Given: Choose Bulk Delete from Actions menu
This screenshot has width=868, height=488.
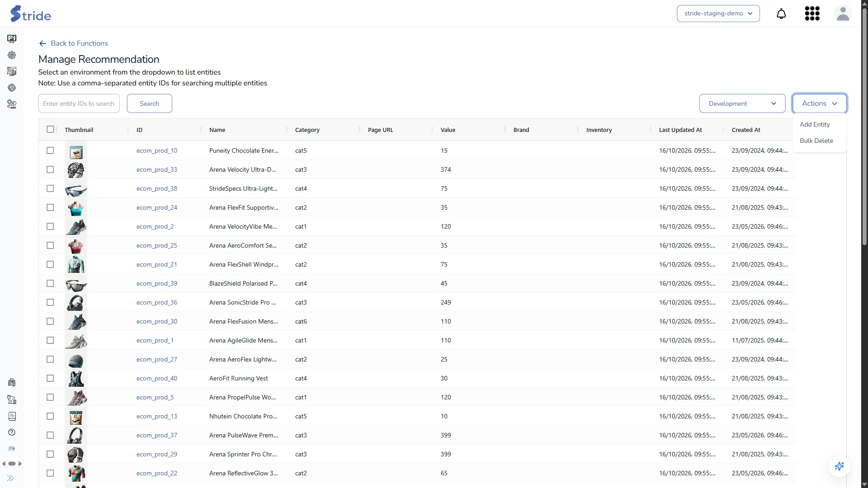Looking at the screenshot, I should pyautogui.click(x=816, y=141).
